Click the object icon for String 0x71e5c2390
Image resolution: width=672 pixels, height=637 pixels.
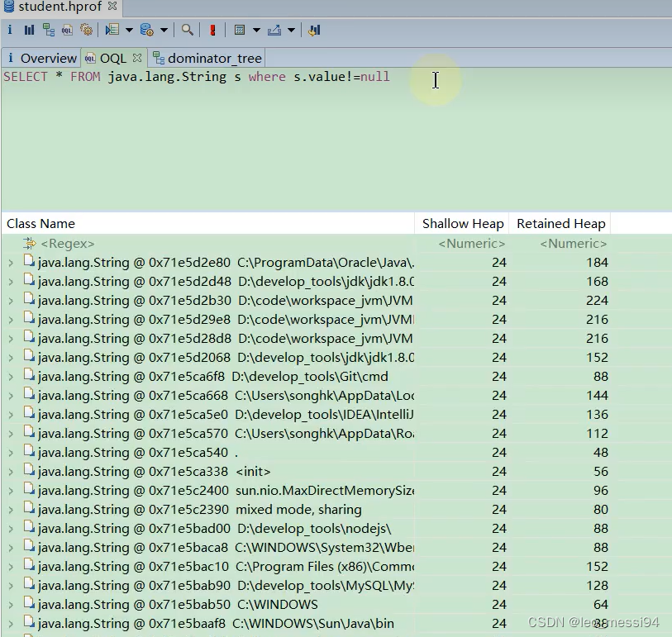29,508
